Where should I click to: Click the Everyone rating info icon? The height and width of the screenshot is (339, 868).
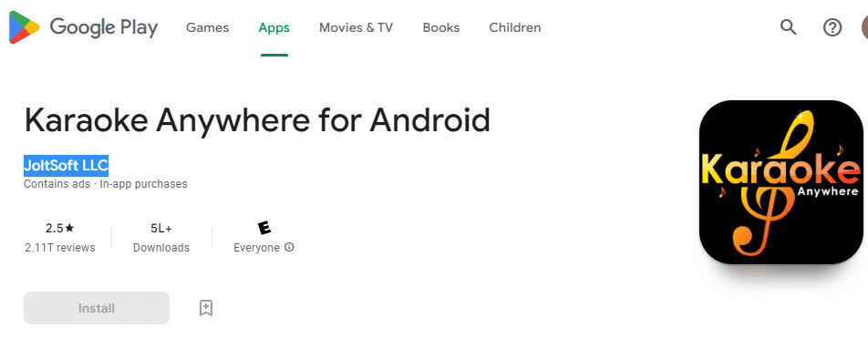point(289,247)
